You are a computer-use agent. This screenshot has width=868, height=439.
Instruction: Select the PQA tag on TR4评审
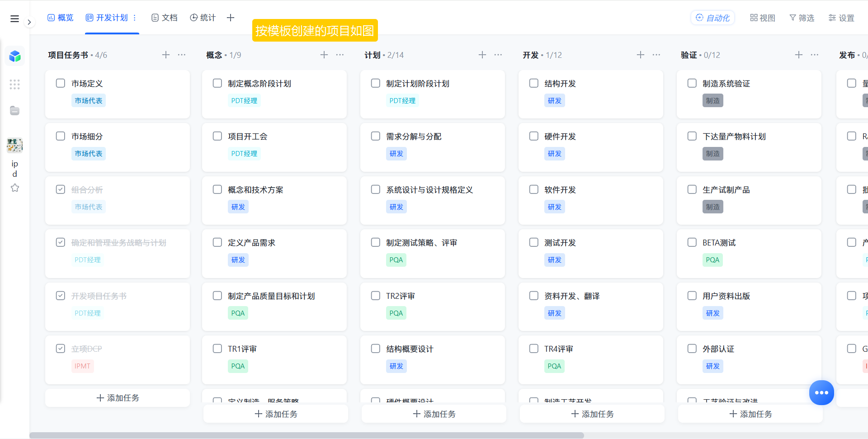point(555,366)
